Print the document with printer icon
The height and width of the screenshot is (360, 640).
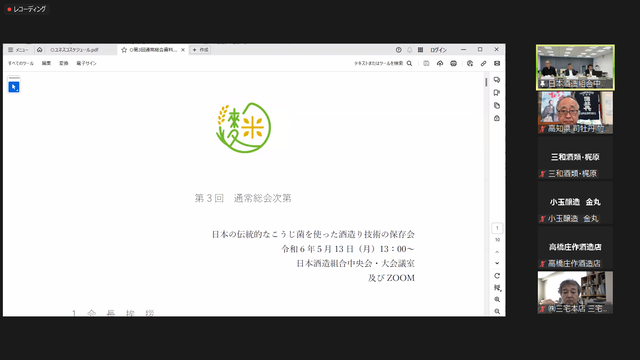[453, 63]
